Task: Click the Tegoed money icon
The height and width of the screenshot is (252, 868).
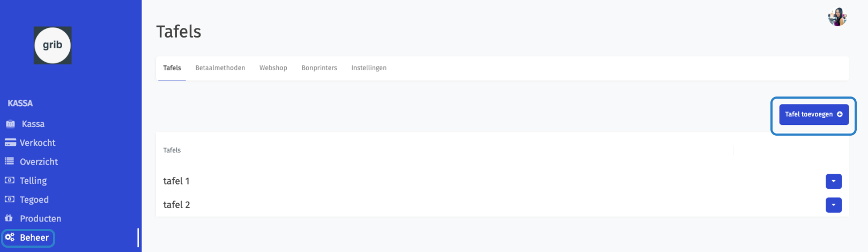Action: click(x=10, y=199)
